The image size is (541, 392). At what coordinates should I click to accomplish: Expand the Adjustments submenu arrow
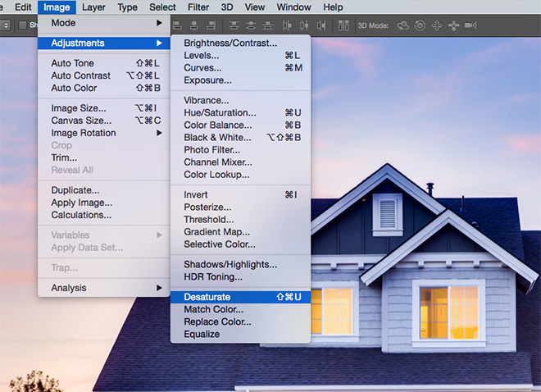[159, 43]
